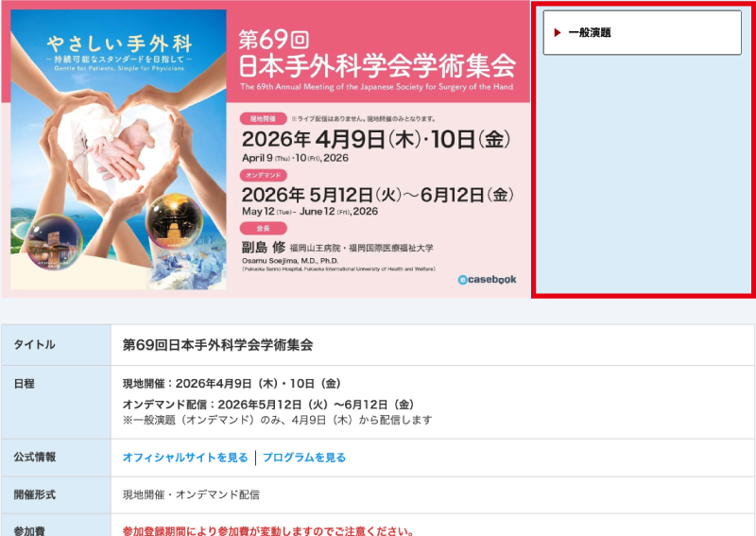
Task: Click the 現地開催 pink badge
Action: pos(264,119)
